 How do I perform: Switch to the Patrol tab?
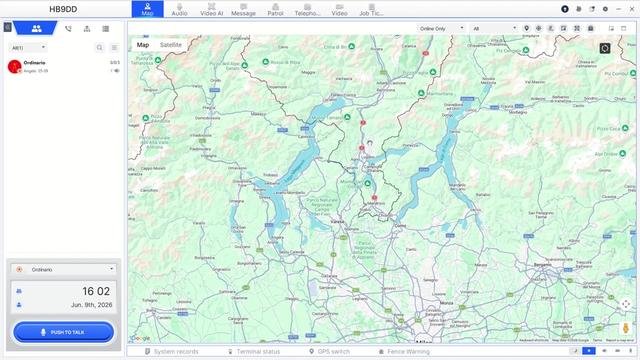(276, 9)
